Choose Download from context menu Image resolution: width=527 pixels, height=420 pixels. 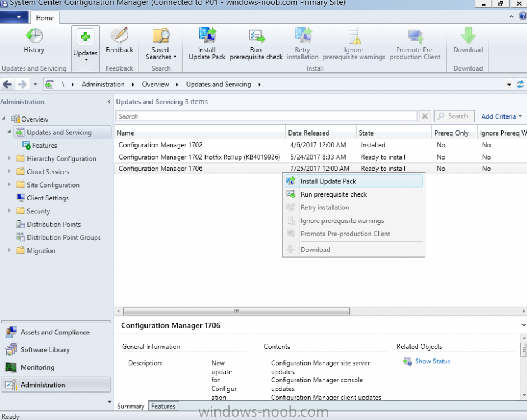[x=353, y=249]
